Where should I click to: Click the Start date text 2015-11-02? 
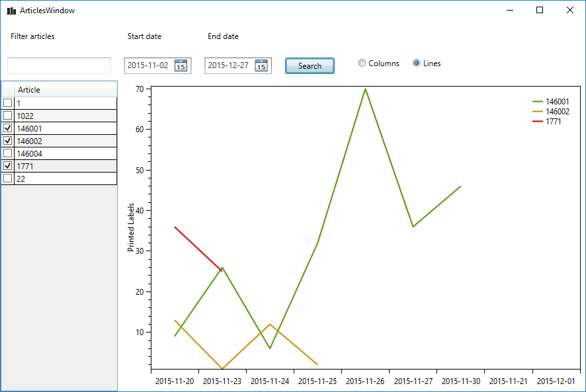coord(147,65)
